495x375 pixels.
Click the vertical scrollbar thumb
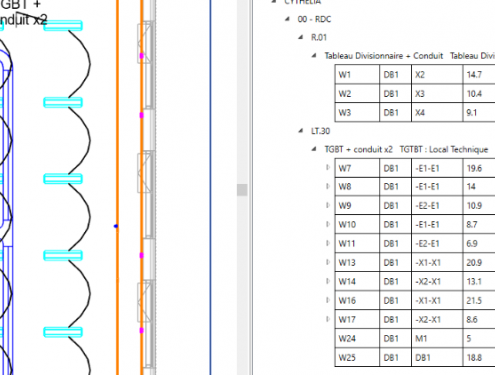242,190
